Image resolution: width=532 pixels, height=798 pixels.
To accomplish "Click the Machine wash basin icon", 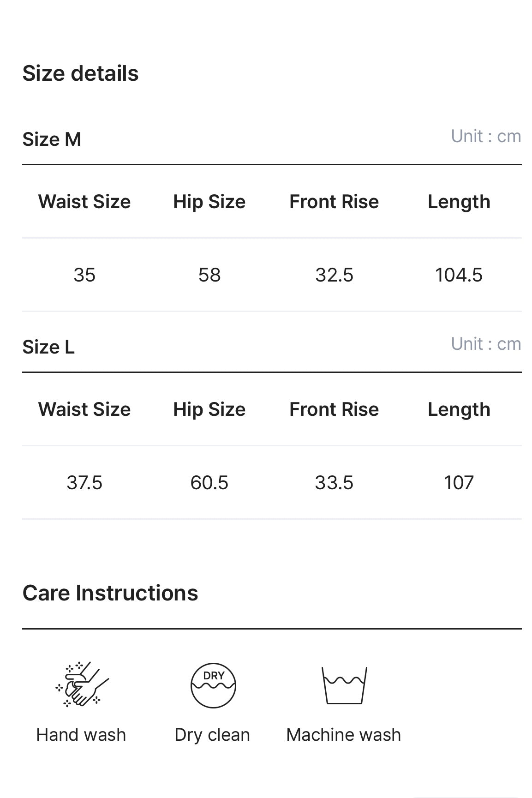I will click(344, 685).
